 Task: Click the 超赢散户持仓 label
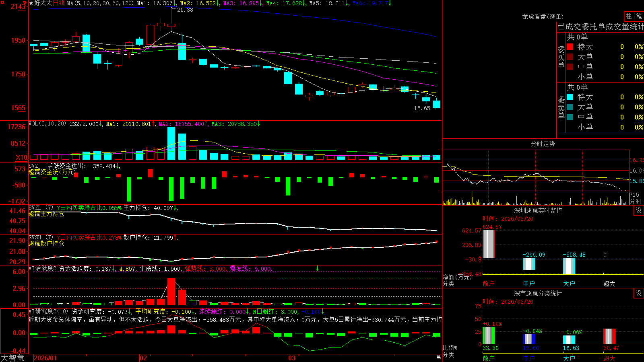pos(46,243)
